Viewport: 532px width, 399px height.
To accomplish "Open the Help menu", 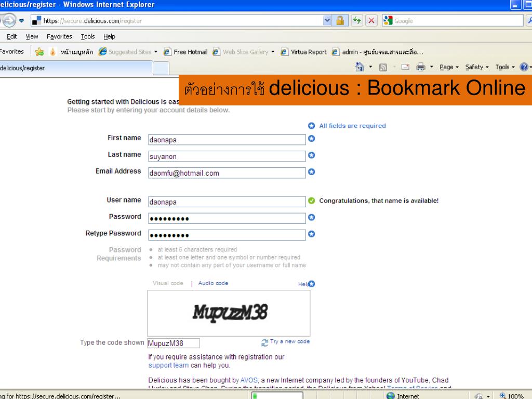I will click(x=109, y=36).
